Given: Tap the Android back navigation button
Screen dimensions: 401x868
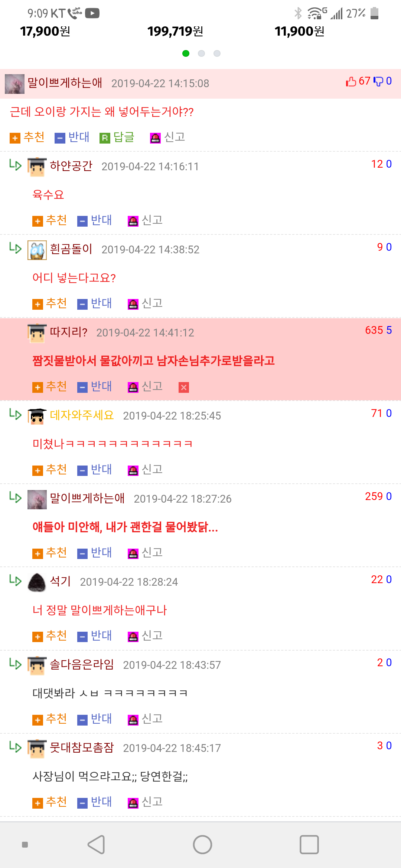Looking at the screenshot, I should point(97,845).
